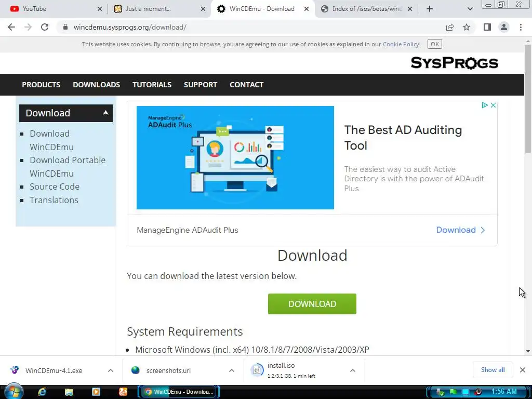This screenshot has height=399, width=532.
Task: Open a new browser tab
Action: coord(430,9)
